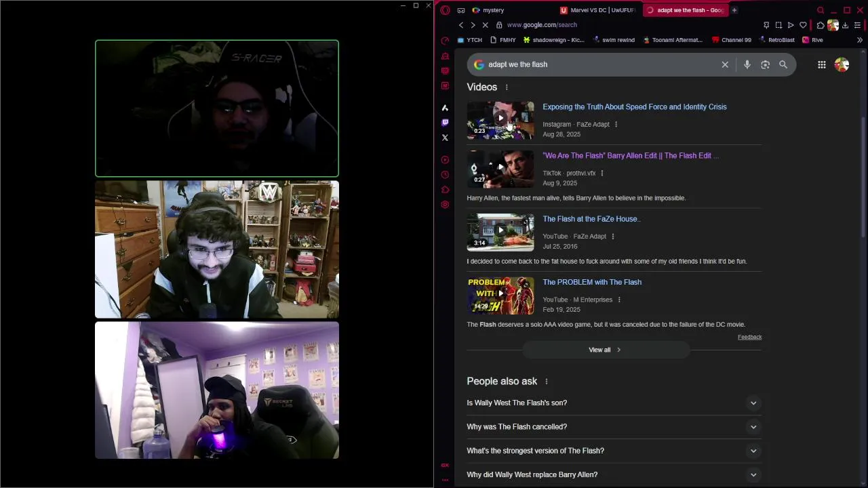
Task: Expand 'Is Wally West The Flash's son?'
Action: (x=614, y=403)
